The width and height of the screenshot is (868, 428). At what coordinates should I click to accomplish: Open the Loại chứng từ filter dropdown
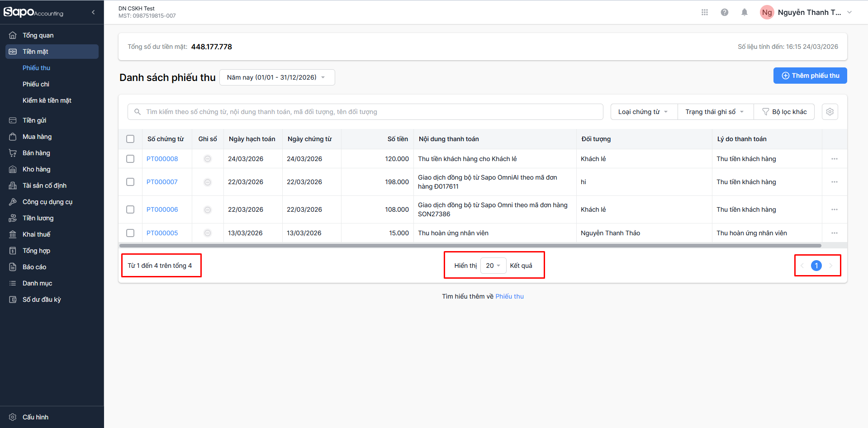pos(643,112)
